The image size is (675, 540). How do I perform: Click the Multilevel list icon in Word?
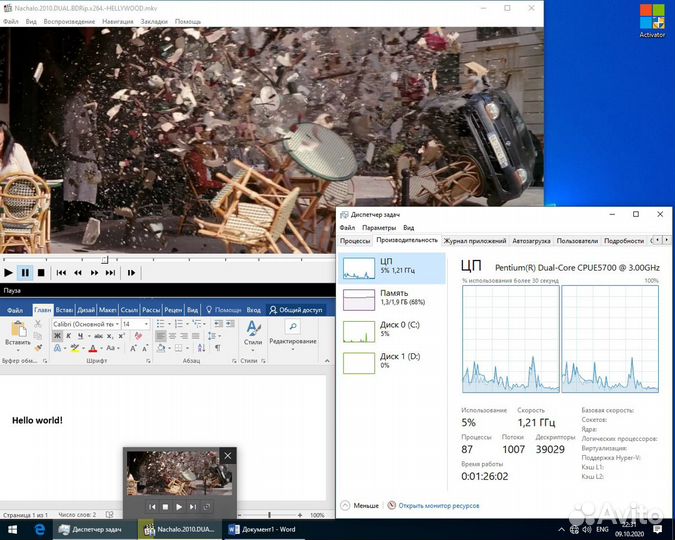(197, 323)
